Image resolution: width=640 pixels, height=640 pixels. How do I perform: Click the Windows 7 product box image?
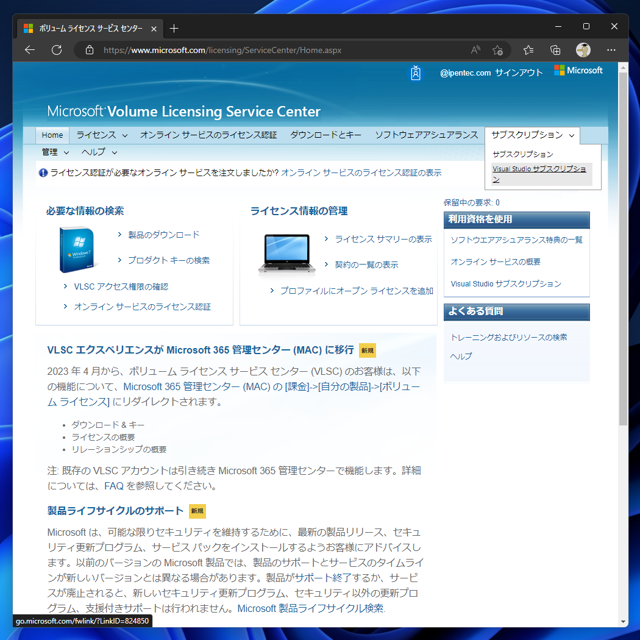(77, 249)
